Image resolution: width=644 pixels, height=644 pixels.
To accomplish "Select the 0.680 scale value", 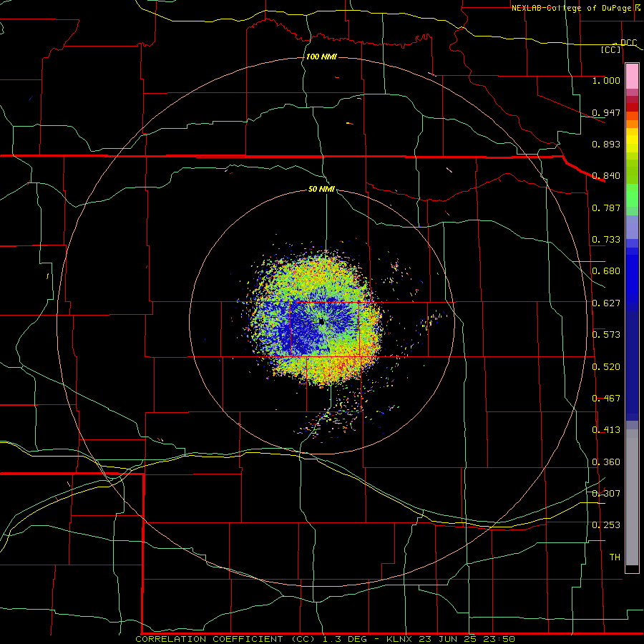I will (606, 271).
